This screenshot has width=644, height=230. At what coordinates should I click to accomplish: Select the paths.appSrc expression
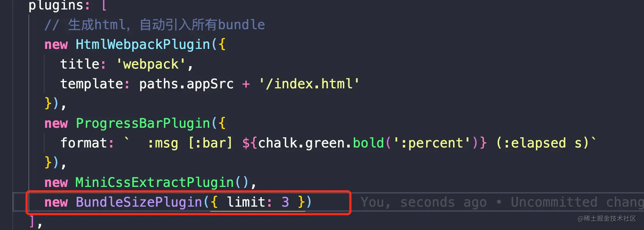pyautogui.click(x=186, y=84)
